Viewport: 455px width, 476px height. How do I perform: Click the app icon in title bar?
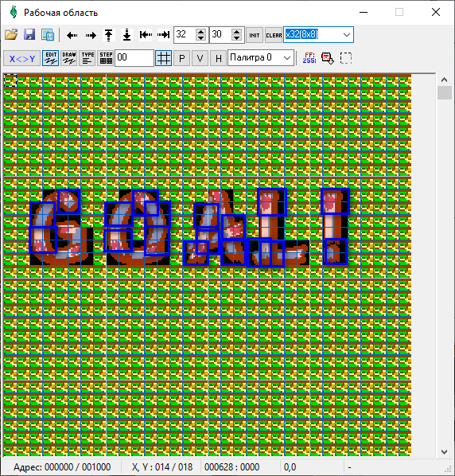click(14, 13)
